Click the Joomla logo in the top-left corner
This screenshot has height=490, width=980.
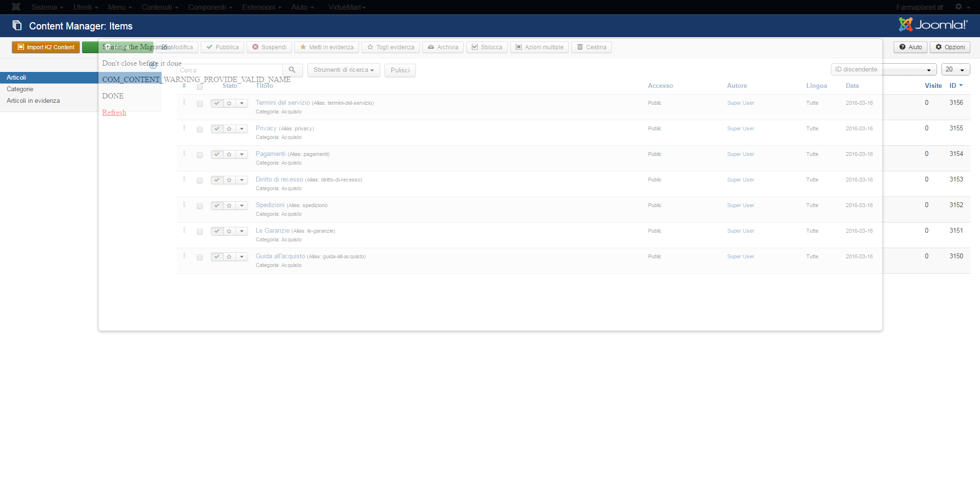pos(16,7)
